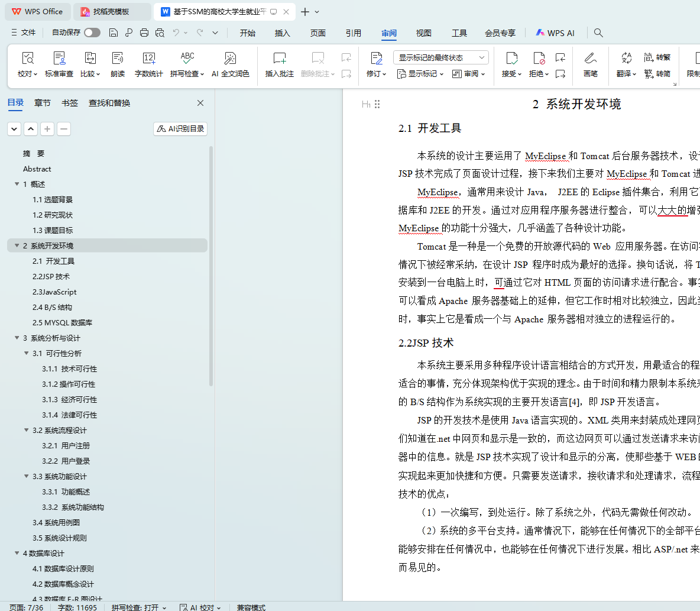Jump to '2.5 MYSQL 数据库' heading in outline
The width and height of the screenshot is (700, 611).
coord(62,323)
